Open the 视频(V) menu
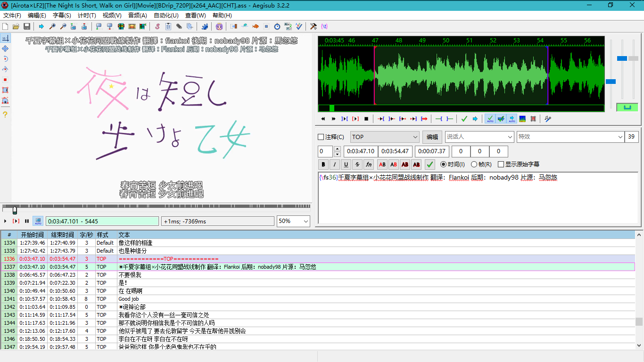This screenshot has width=644, height=362. (112, 15)
